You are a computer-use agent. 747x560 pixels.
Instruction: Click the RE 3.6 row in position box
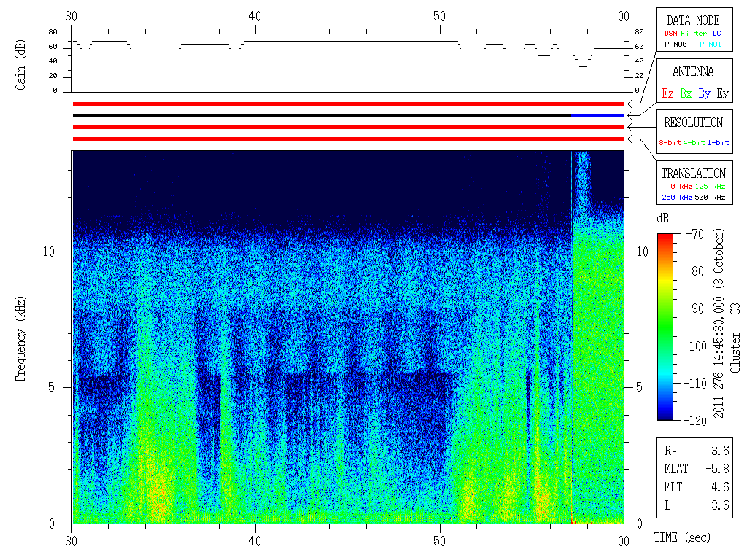[x=697, y=451]
